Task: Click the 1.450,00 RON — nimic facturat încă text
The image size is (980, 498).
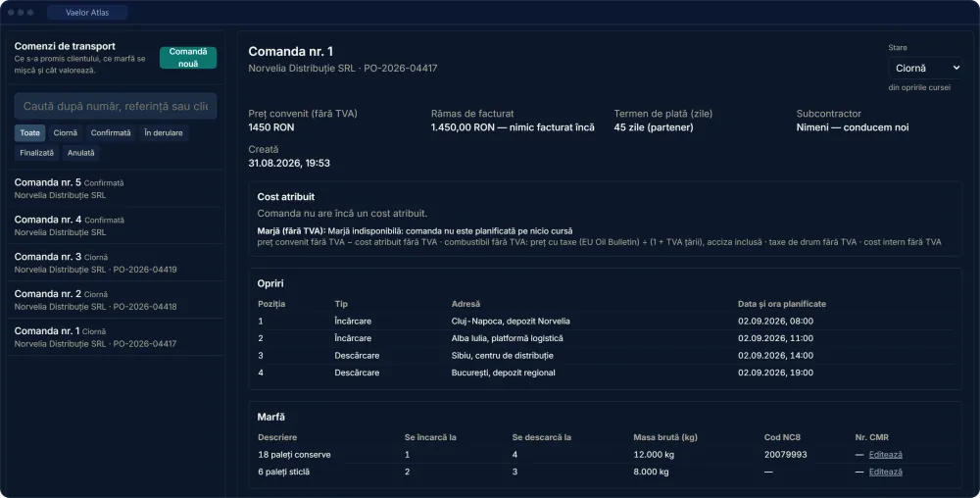Action: click(x=513, y=127)
